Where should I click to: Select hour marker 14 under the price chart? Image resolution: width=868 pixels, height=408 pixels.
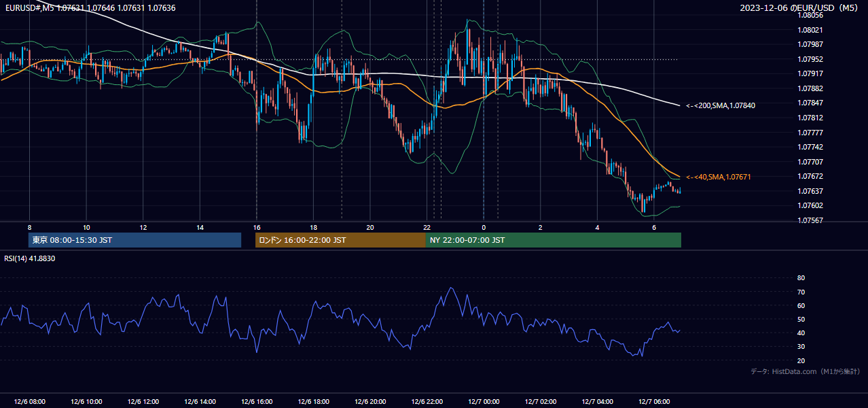pos(200,227)
